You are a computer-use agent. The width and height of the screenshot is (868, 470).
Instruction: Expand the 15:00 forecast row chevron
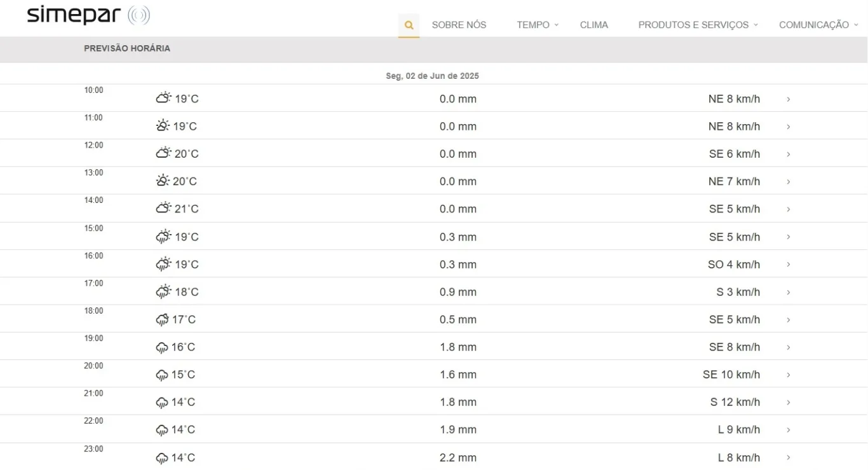(788, 237)
